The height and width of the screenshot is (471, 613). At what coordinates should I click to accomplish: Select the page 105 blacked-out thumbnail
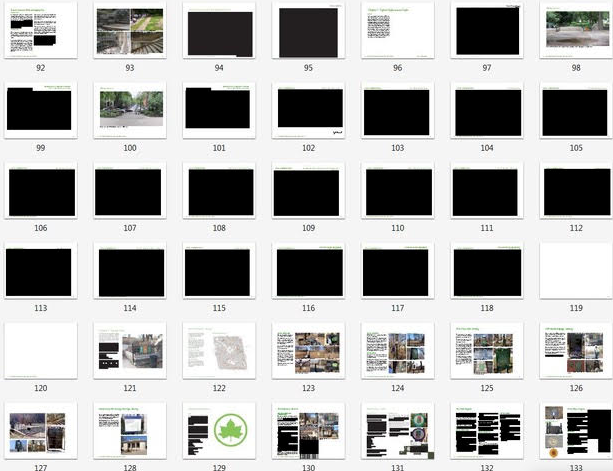click(576, 110)
